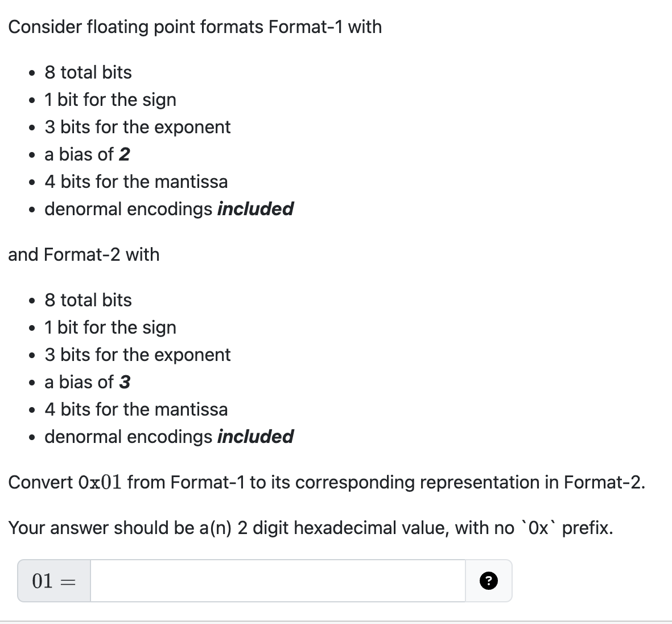Click the bullet 3 bits for the exponent
Screen dimensions: 672x624
138,127
